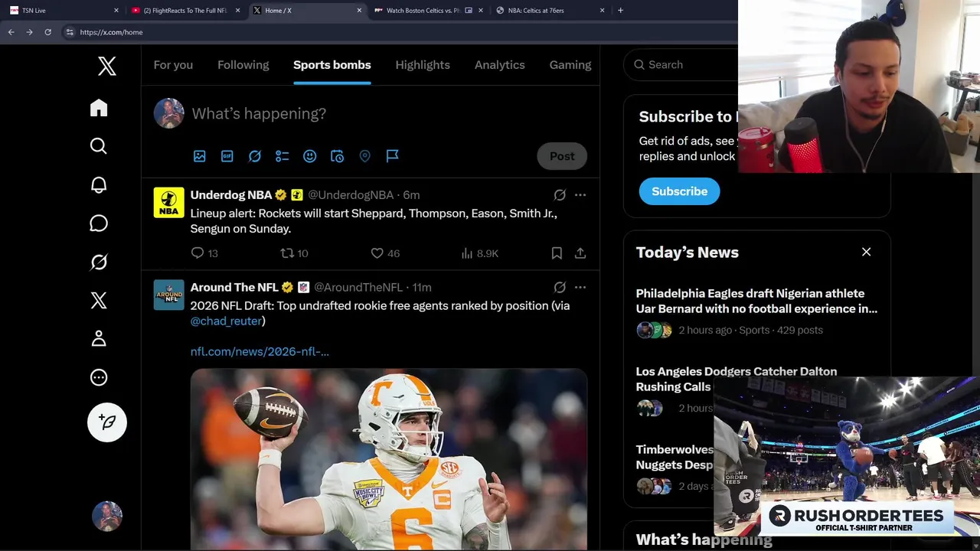Screen dimensions: 980x551
Task: Click flag icon in composer toolbar
Action: pyautogui.click(x=393, y=156)
